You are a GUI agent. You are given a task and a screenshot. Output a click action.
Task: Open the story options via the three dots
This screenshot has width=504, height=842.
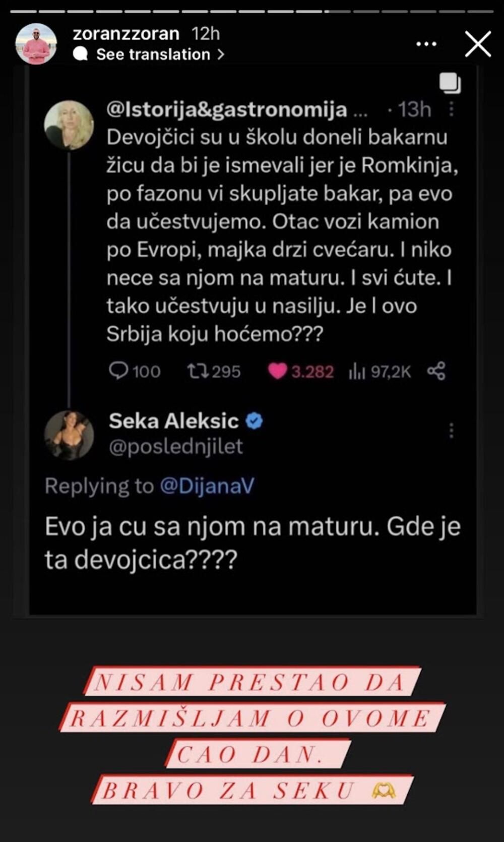[x=426, y=44]
